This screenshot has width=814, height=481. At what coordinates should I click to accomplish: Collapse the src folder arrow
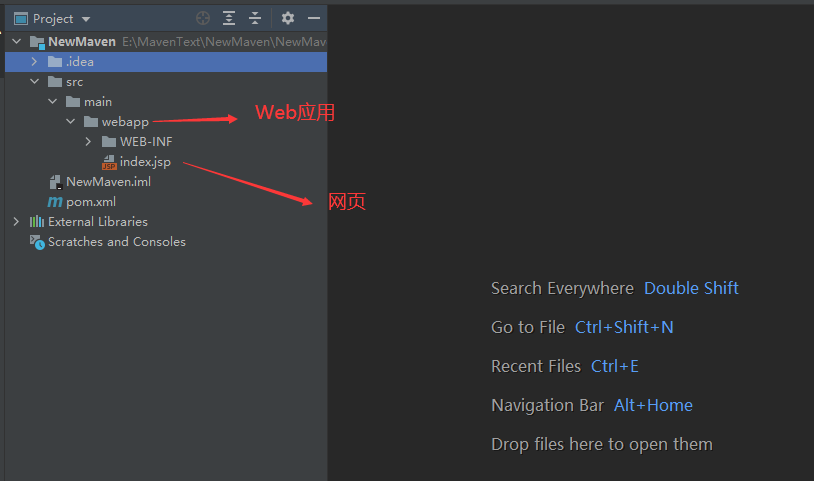click(34, 82)
